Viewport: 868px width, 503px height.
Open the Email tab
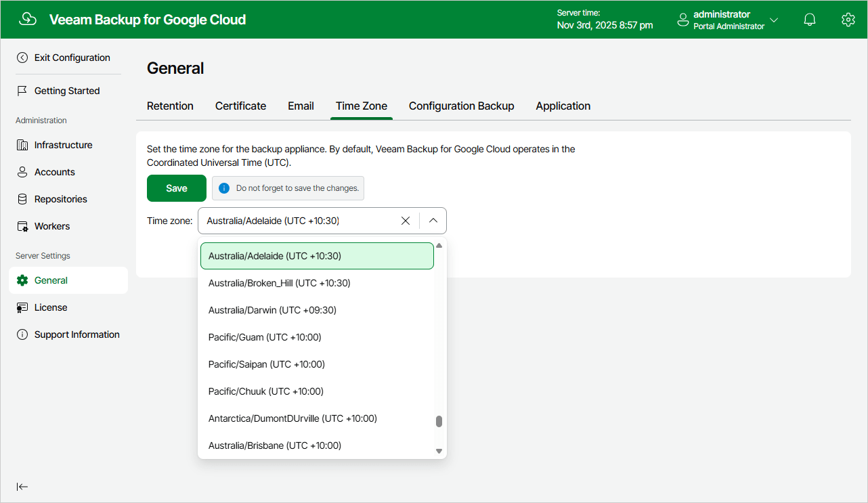point(301,106)
